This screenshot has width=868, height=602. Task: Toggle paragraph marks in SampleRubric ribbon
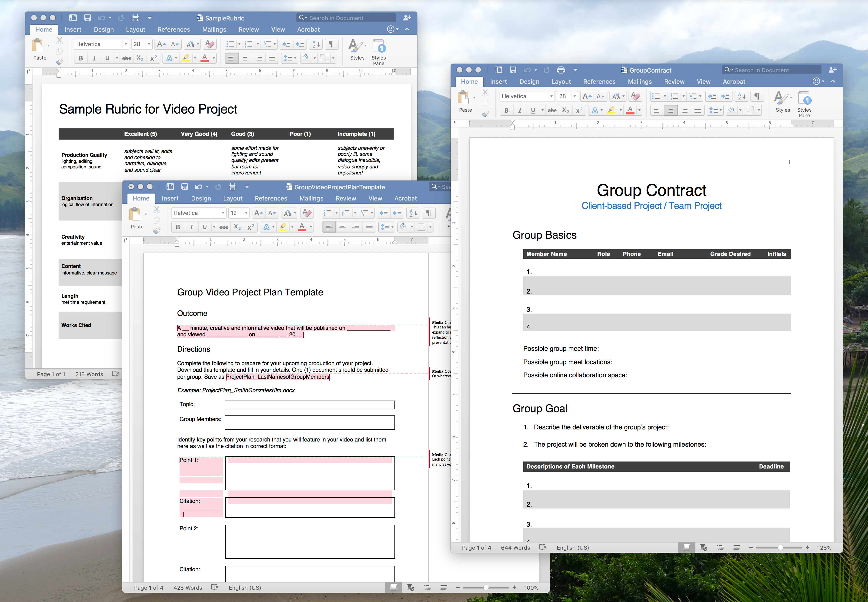(x=331, y=44)
